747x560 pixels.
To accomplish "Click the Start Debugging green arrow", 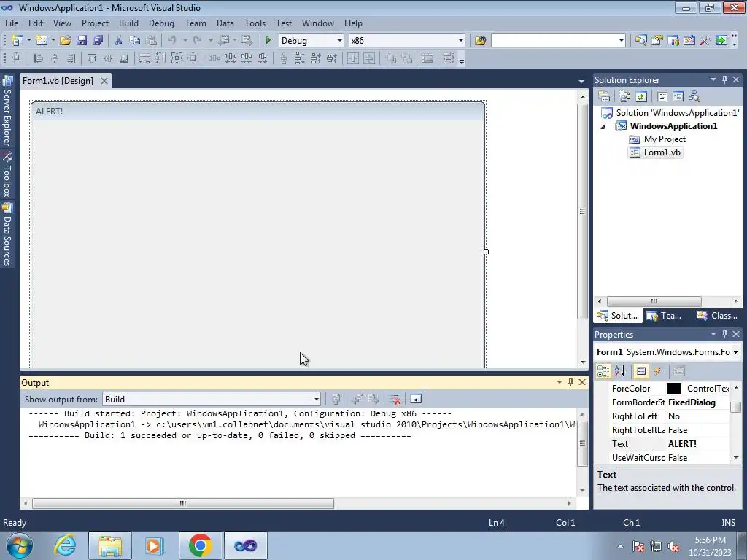I will point(268,41).
